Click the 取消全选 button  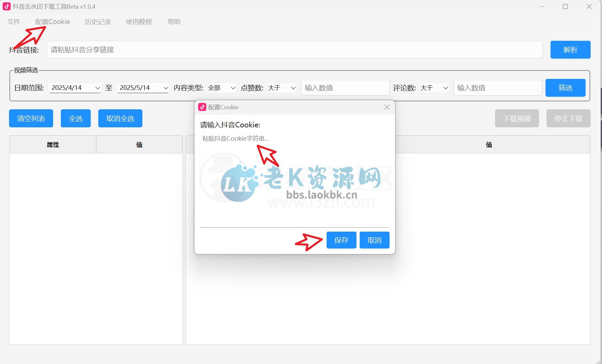pos(120,118)
